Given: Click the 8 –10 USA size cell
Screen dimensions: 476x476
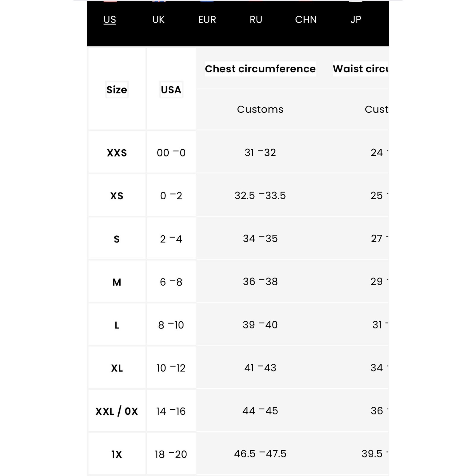Looking at the screenshot, I should pos(171,325).
